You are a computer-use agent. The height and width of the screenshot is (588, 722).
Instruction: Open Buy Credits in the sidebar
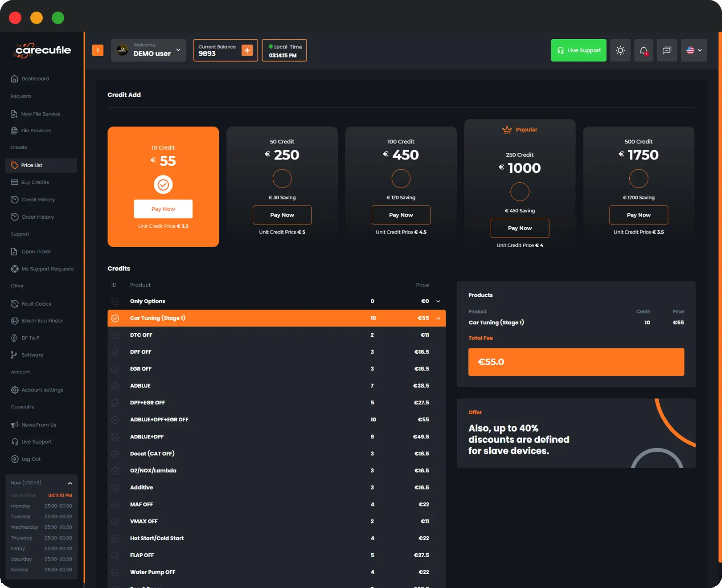coord(35,182)
